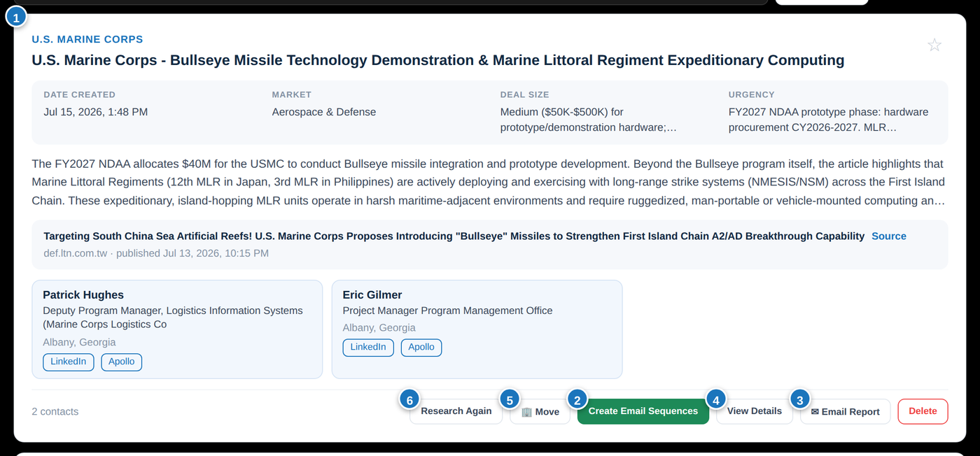This screenshot has height=456, width=980.
Task: Click the article Source link
Action: pyautogui.click(x=889, y=236)
